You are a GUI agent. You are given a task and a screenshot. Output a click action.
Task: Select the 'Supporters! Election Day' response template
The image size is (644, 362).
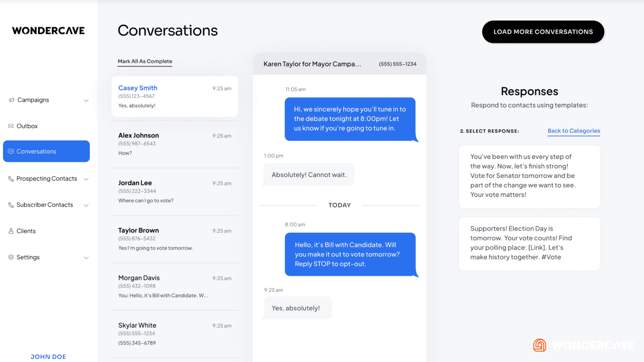pyautogui.click(x=529, y=243)
